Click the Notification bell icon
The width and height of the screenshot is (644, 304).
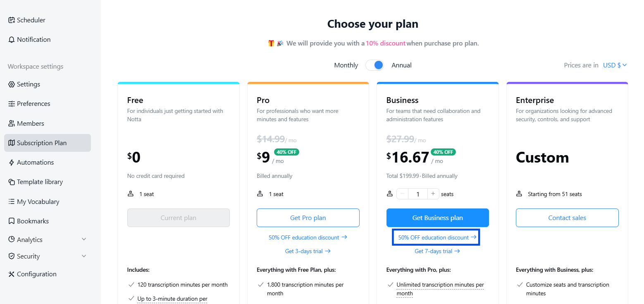tap(12, 40)
